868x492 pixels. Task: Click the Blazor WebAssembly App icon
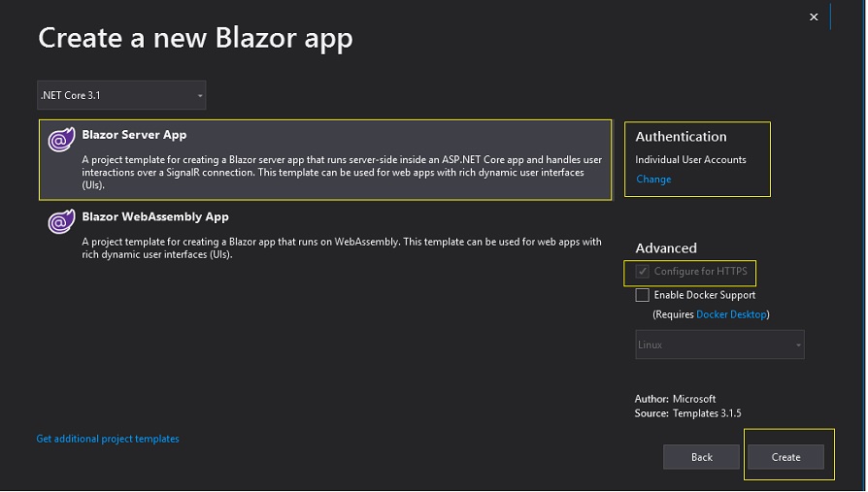pos(61,221)
